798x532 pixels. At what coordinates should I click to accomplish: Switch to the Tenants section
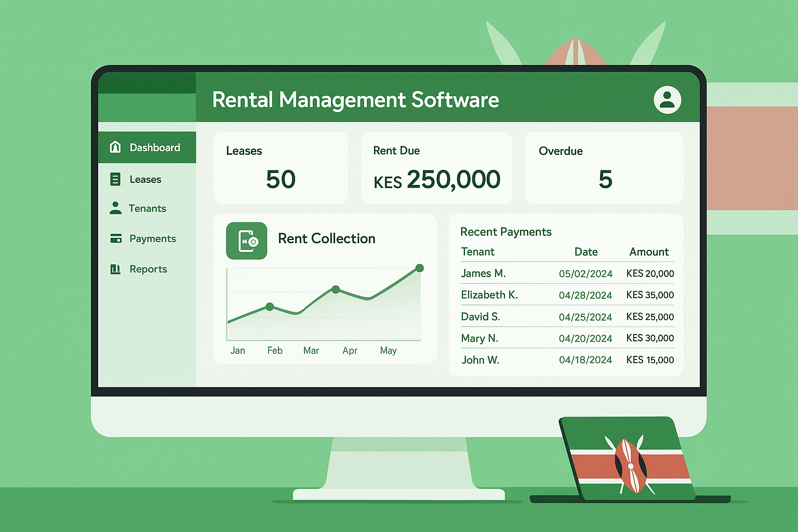pos(148,208)
